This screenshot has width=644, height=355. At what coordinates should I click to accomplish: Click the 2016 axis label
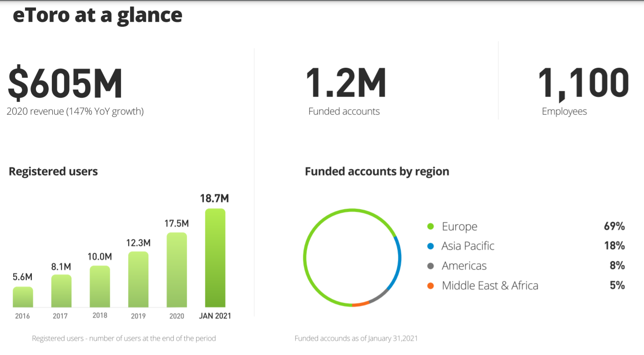click(22, 316)
